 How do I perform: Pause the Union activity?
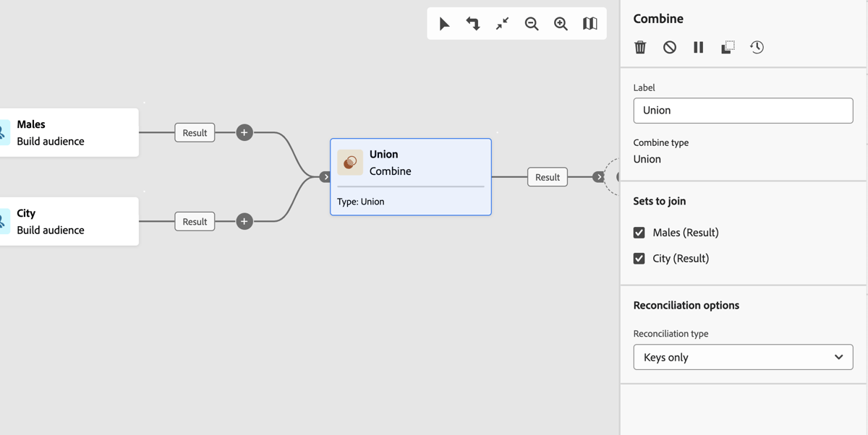click(698, 47)
